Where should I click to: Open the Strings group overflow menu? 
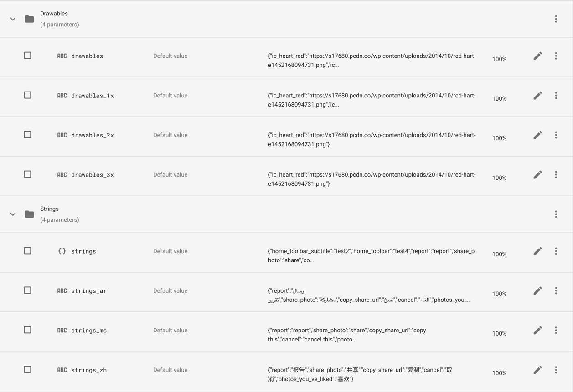pyautogui.click(x=556, y=214)
